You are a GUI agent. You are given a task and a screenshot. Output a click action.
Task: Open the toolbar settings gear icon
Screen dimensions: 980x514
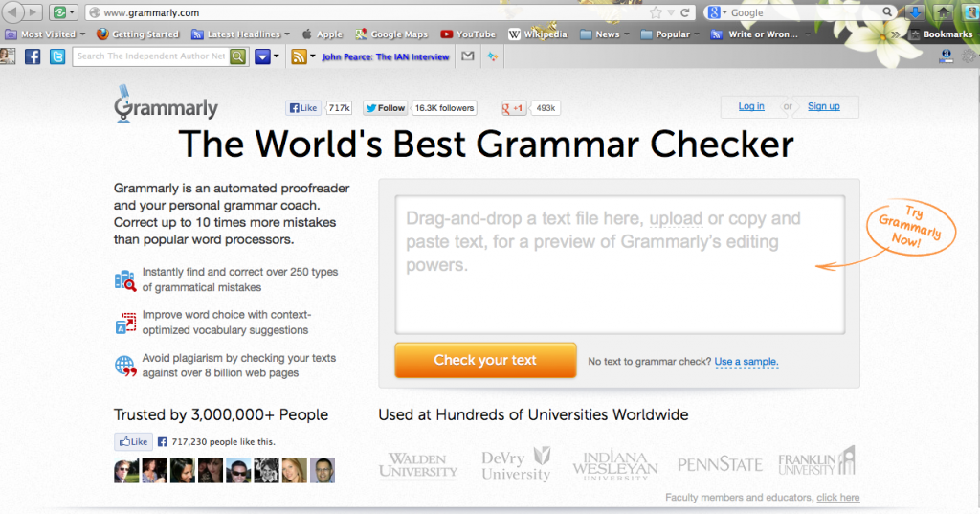[969, 56]
